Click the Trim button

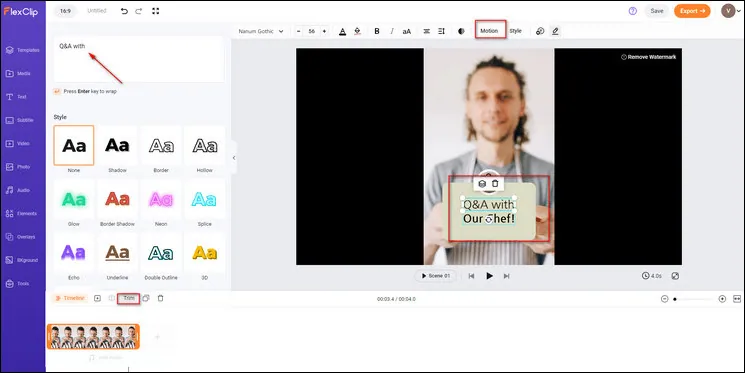click(x=129, y=298)
